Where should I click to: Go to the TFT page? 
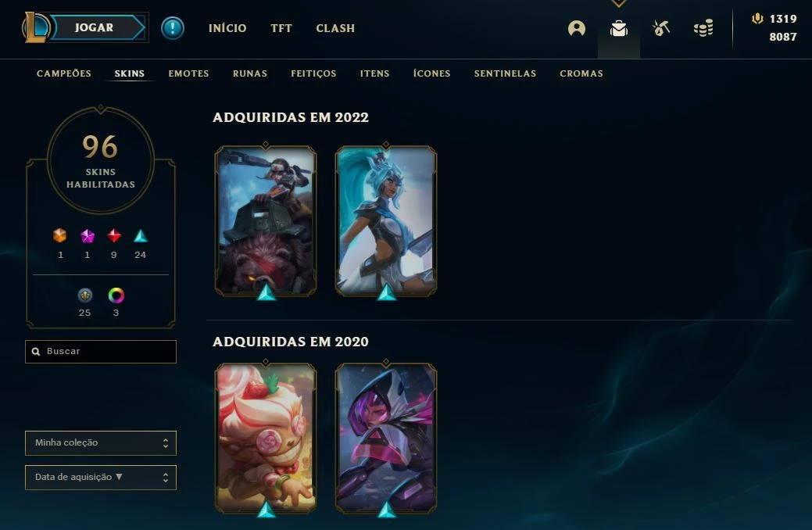(281, 28)
